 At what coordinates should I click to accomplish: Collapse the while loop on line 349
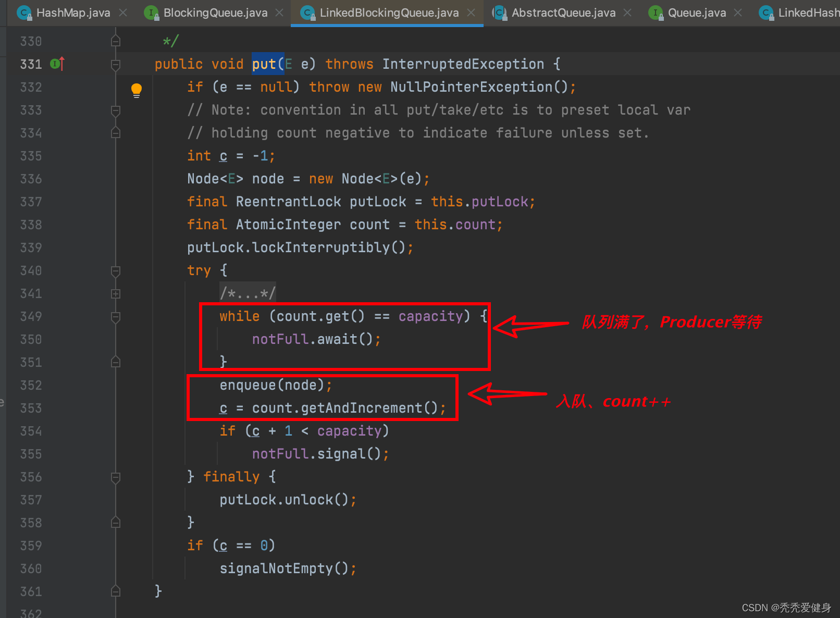[x=116, y=317]
